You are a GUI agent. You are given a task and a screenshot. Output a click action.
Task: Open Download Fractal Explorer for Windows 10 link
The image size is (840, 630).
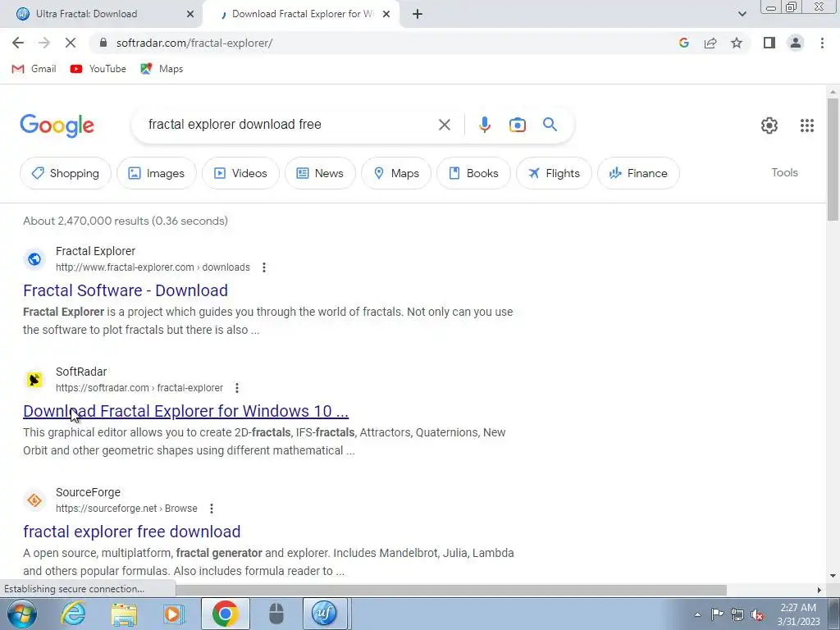pyautogui.click(x=186, y=411)
